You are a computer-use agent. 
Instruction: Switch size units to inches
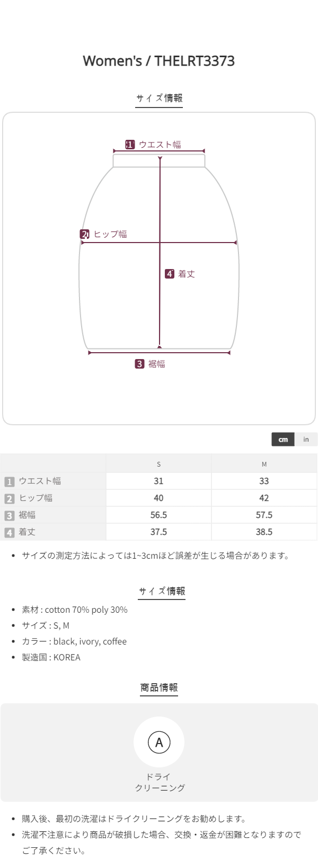coord(306,440)
